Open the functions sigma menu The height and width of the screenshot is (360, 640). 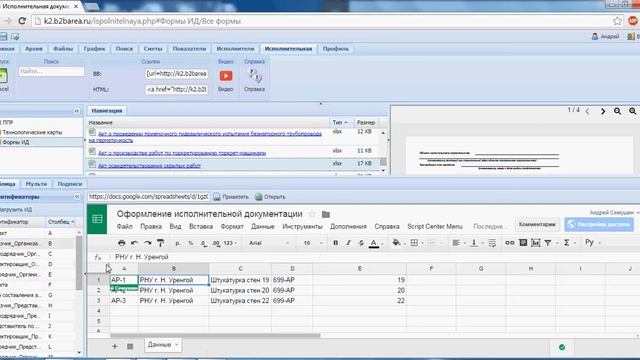[569, 243]
